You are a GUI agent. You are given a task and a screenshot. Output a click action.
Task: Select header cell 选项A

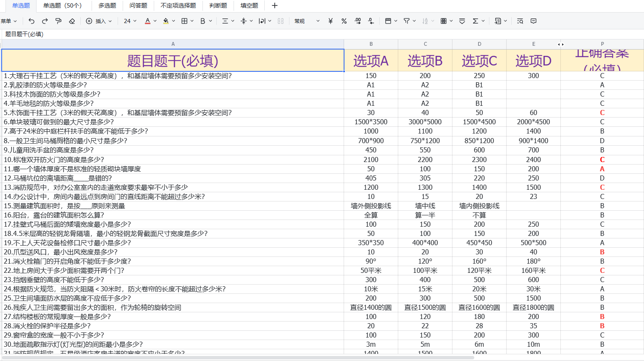pyautogui.click(x=371, y=60)
